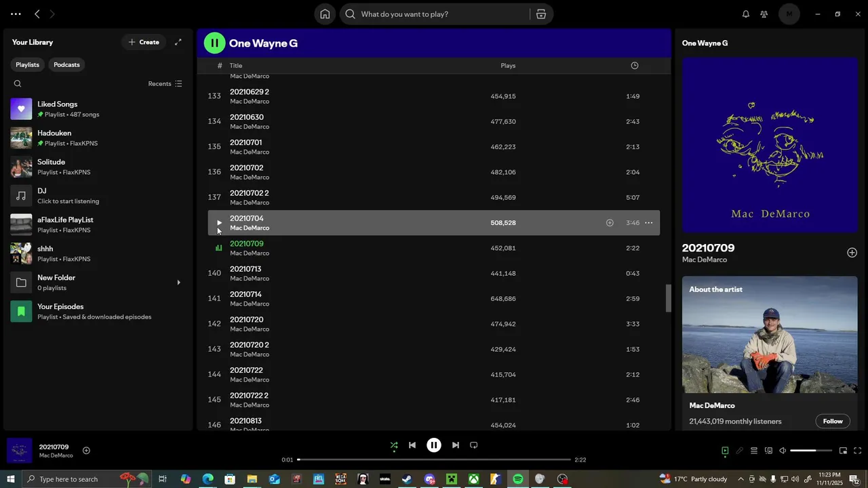Open the shhh playlist
Screen dimensions: 868x488
98,253
